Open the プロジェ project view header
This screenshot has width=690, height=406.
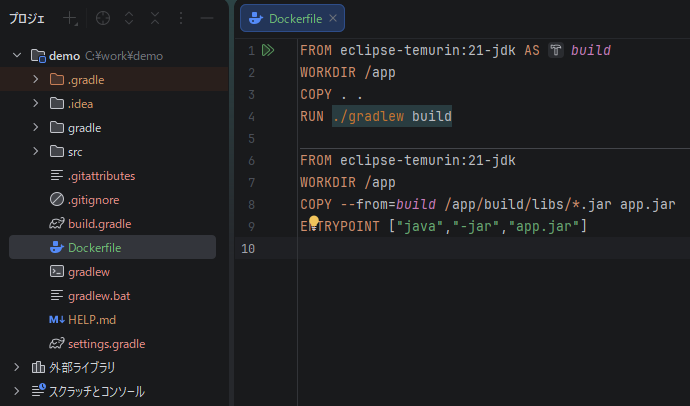click(x=28, y=18)
